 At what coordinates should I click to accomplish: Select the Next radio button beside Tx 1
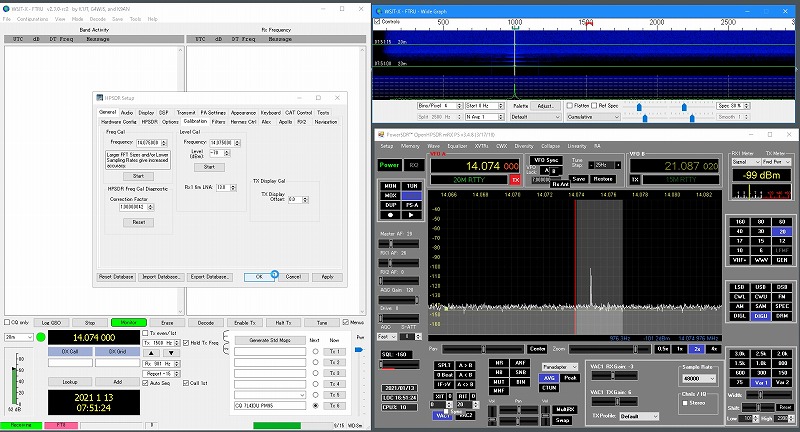coord(315,351)
